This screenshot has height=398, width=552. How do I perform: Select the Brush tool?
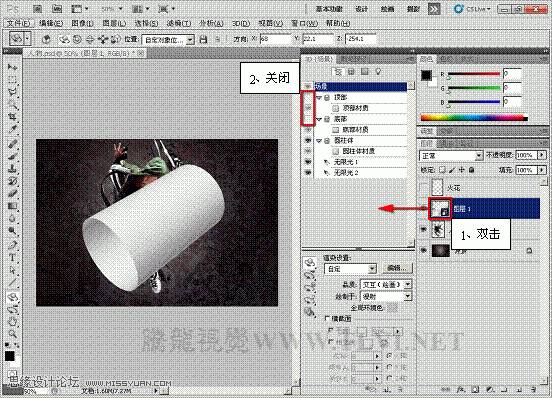pyautogui.click(x=12, y=156)
